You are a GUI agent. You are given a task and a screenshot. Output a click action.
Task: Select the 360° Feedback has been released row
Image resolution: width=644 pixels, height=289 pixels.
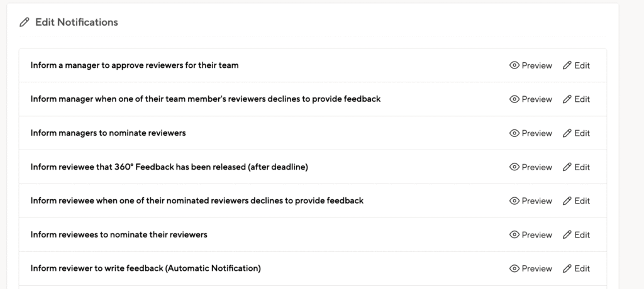tap(313, 167)
